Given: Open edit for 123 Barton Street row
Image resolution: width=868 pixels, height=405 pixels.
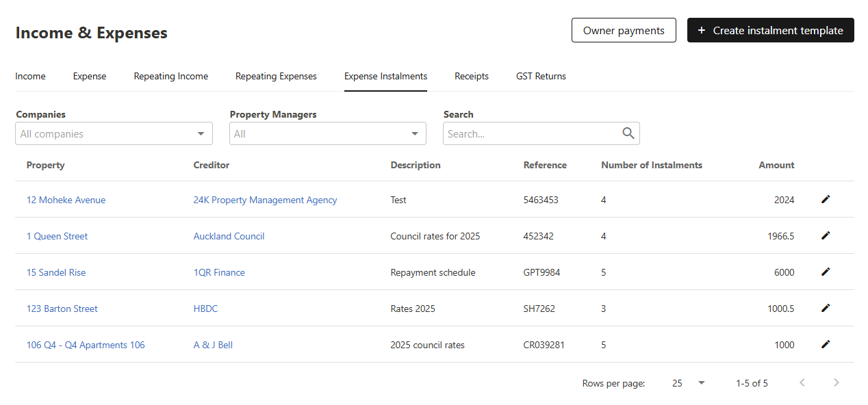Looking at the screenshot, I should [x=826, y=308].
